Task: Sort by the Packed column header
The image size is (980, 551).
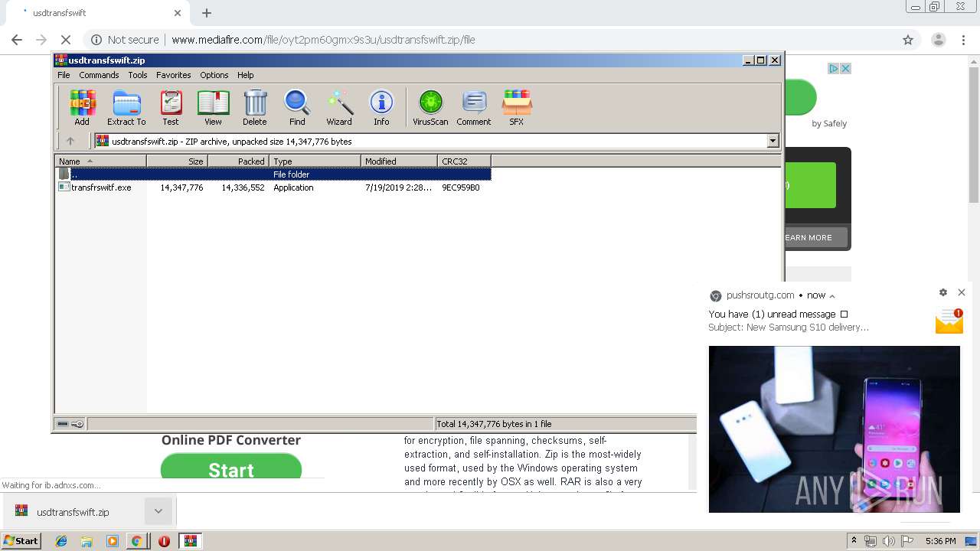Action: pyautogui.click(x=238, y=161)
